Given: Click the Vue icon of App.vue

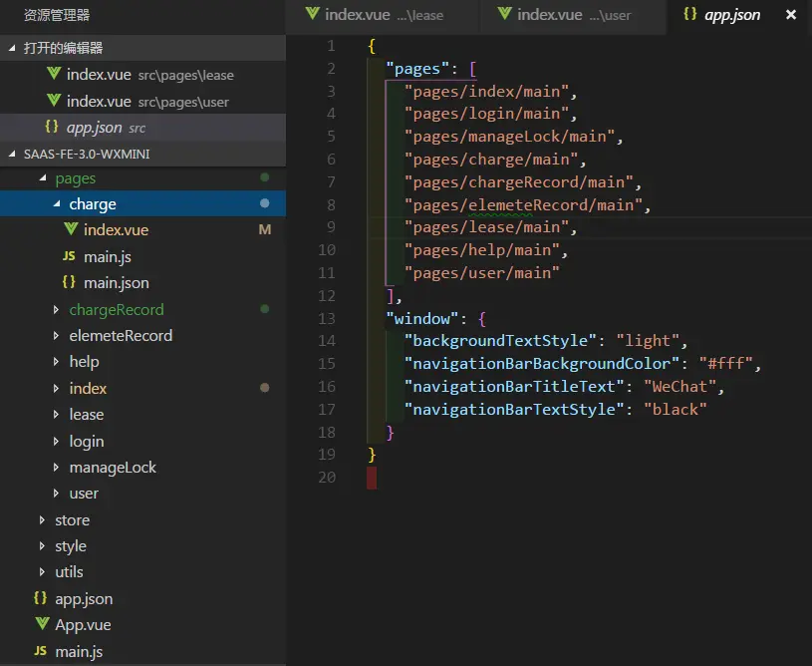Looking at the screenshot, I should pyautogui.click(x=43, y=624).
